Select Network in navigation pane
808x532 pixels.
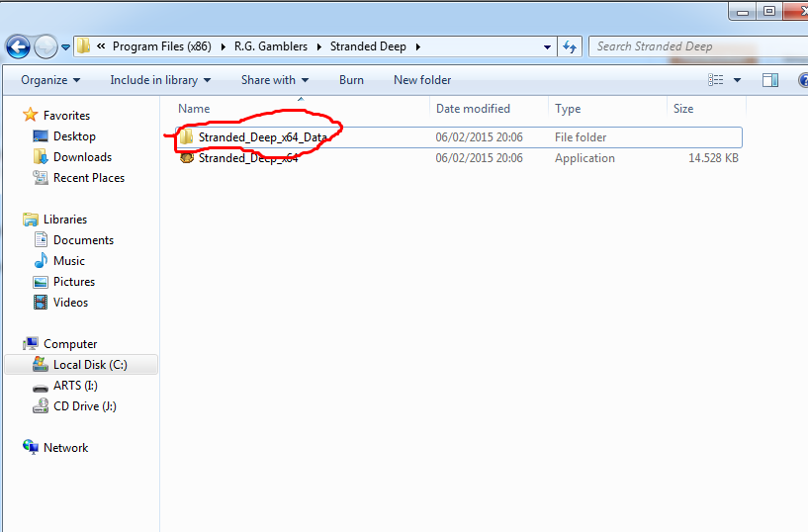(x=65, y=448)
